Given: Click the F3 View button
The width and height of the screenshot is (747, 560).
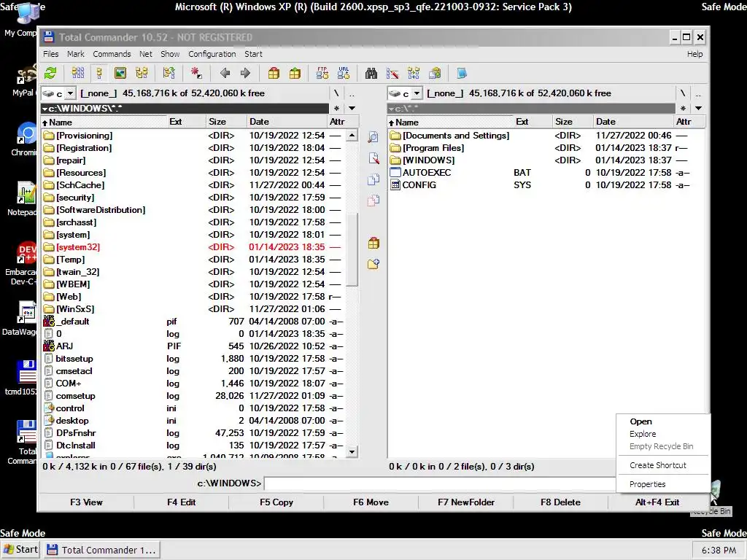Looking at the screenshot, I should pos(86,502).
